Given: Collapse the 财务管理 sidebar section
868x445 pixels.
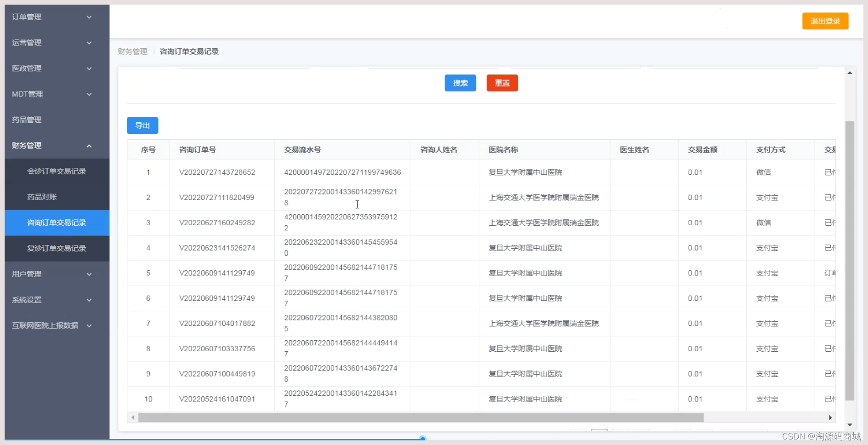Looking at the screenshot, I should click(51, 145).
